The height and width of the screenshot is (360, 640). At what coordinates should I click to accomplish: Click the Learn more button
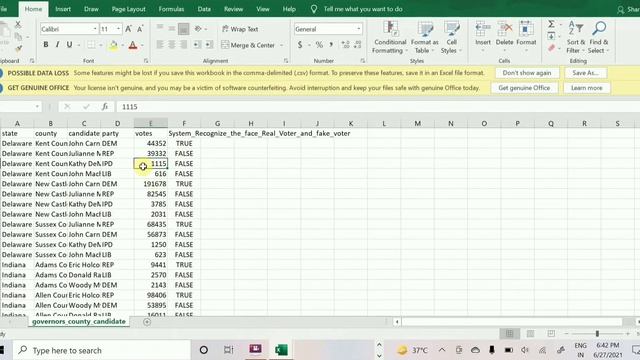[x=587, y=88]
